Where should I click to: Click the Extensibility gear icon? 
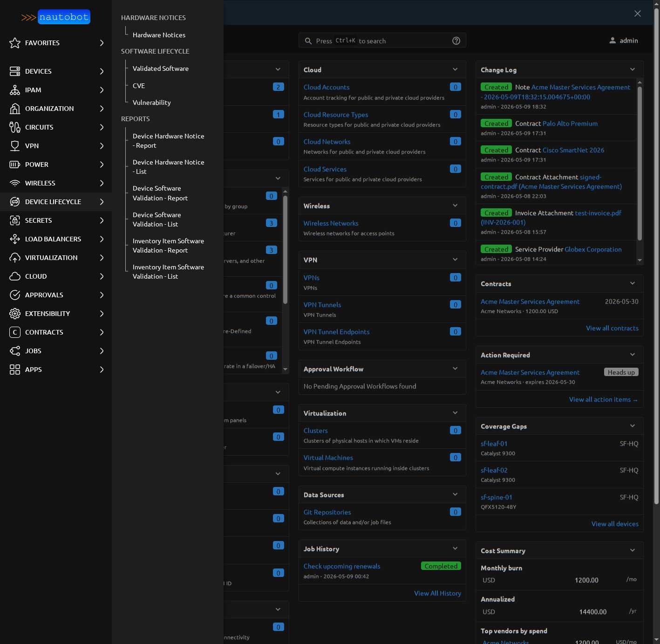[x=15, y=314]
